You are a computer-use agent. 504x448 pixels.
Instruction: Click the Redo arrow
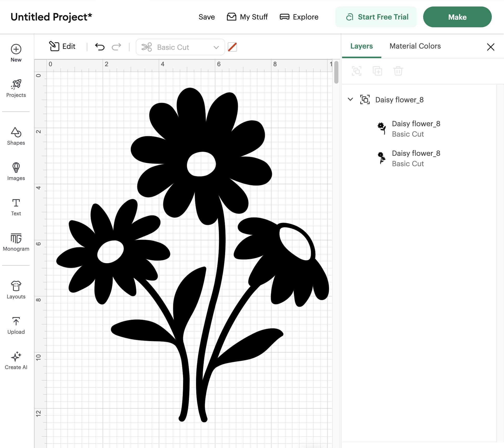[x=116, y=47]
